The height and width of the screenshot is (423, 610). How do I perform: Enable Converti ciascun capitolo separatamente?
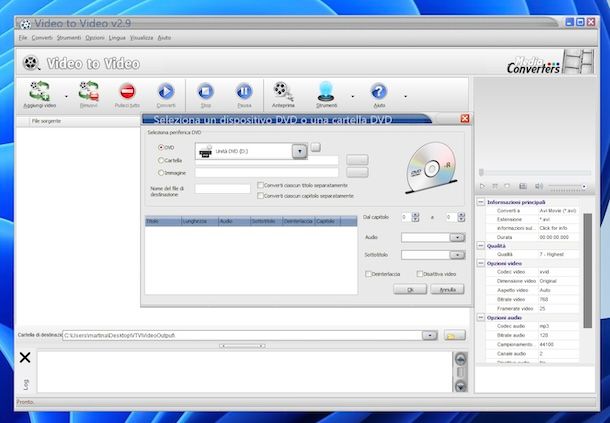pos(261,196)
